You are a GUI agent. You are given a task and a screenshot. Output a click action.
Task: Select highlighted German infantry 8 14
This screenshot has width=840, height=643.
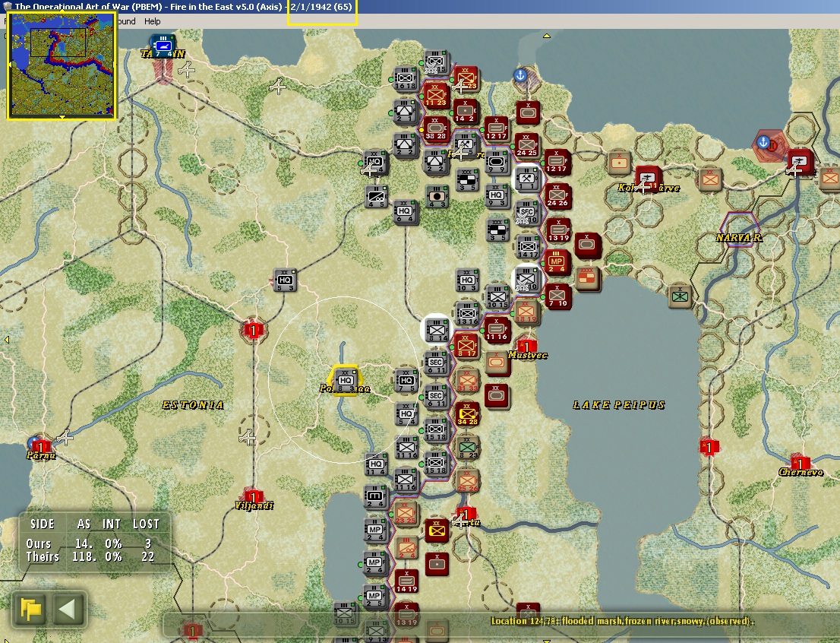(x=437, y=330)
